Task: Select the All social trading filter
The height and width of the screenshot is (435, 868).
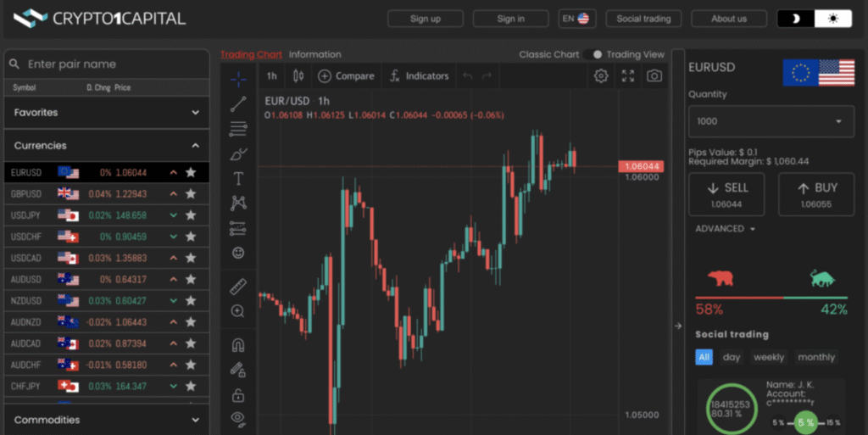Action: pos(704,357)
